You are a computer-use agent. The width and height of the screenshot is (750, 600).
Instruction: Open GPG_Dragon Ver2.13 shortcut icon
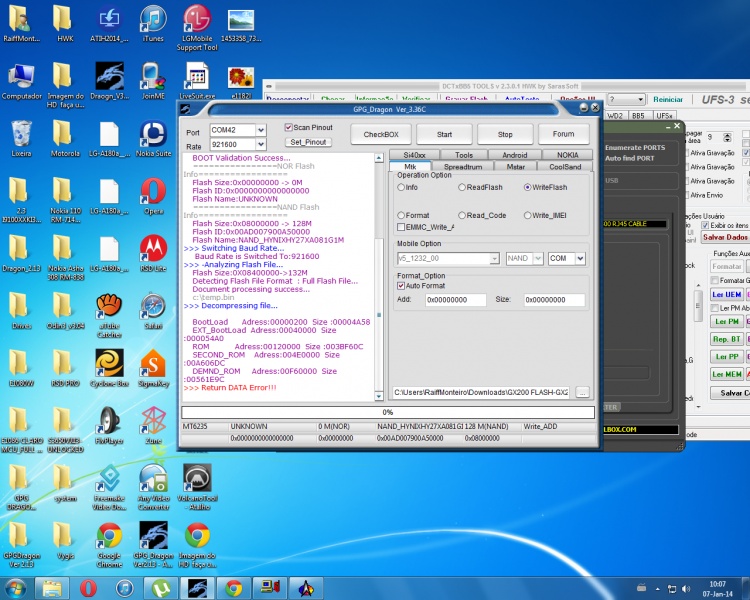tap(153, 544)
